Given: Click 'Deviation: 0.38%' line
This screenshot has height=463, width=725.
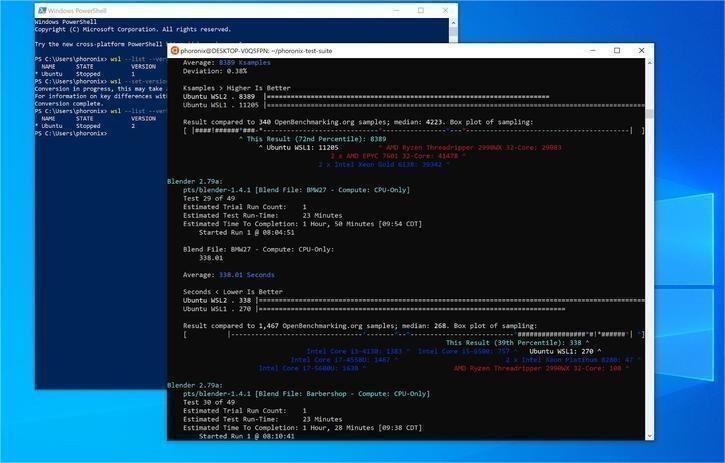Looking at the screenshot, I should point(215,71).
